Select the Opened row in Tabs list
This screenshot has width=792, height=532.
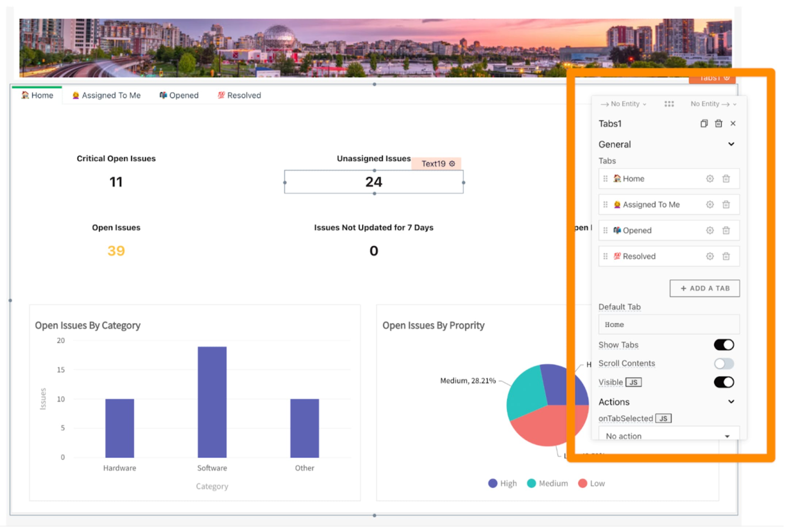point(669,230)
